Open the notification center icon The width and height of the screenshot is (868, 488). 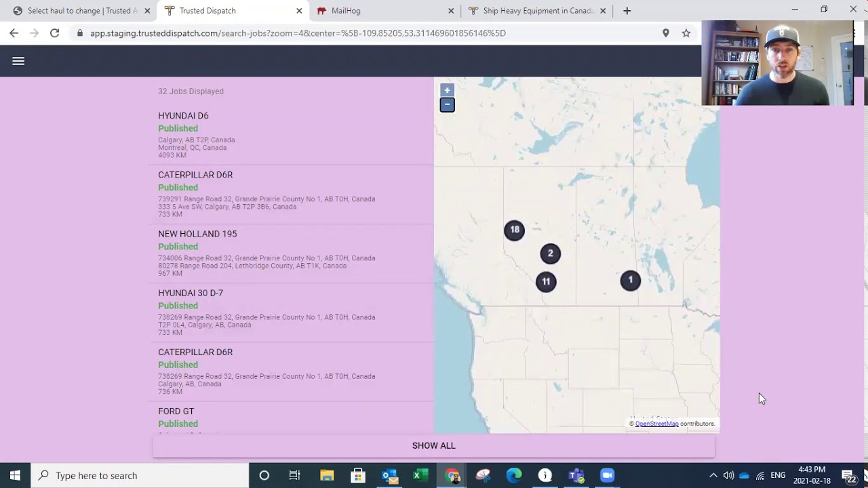coord(849,476)
